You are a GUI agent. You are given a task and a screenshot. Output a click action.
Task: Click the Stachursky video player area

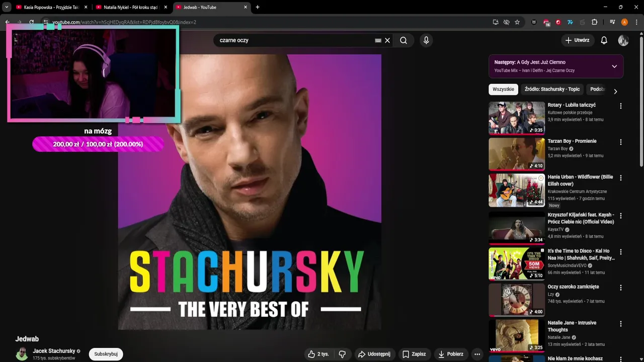coord(250,192)
